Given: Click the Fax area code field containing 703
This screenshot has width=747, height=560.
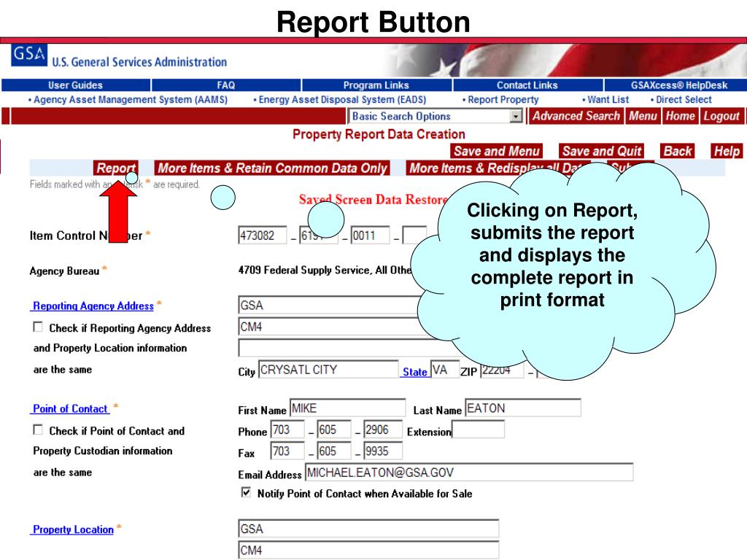Looking at the screenshot, I should pyautogui.click(x=287, y=451).
